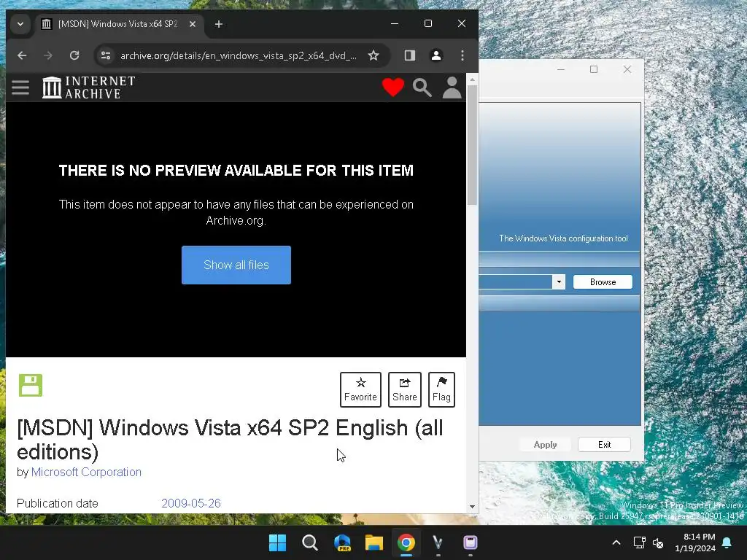
Task: Open the Chrome tab search chevron
Action: (x=20, y=24)
